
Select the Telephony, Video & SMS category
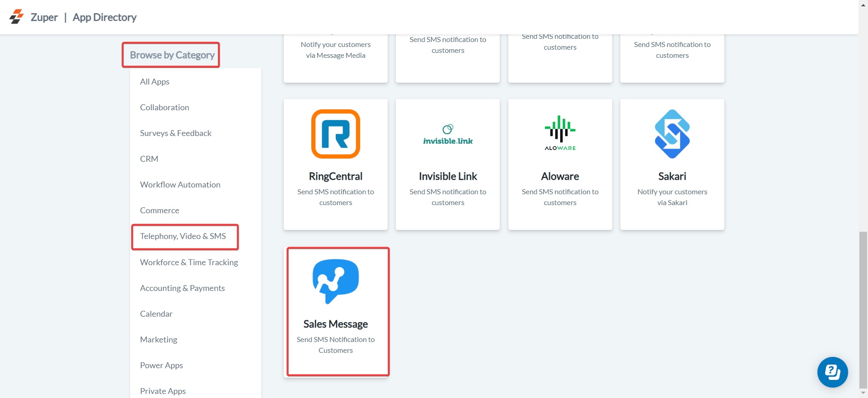183,236
